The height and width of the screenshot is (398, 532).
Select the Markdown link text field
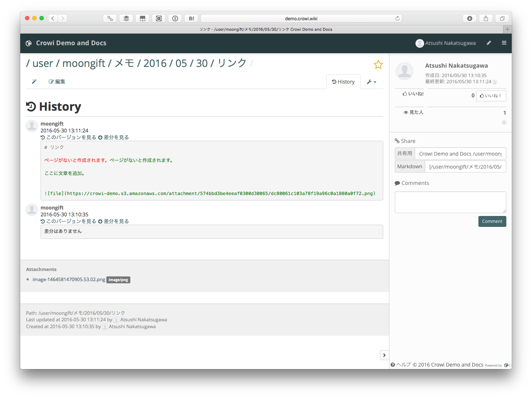pyautogui.click(x=465, y=167)
